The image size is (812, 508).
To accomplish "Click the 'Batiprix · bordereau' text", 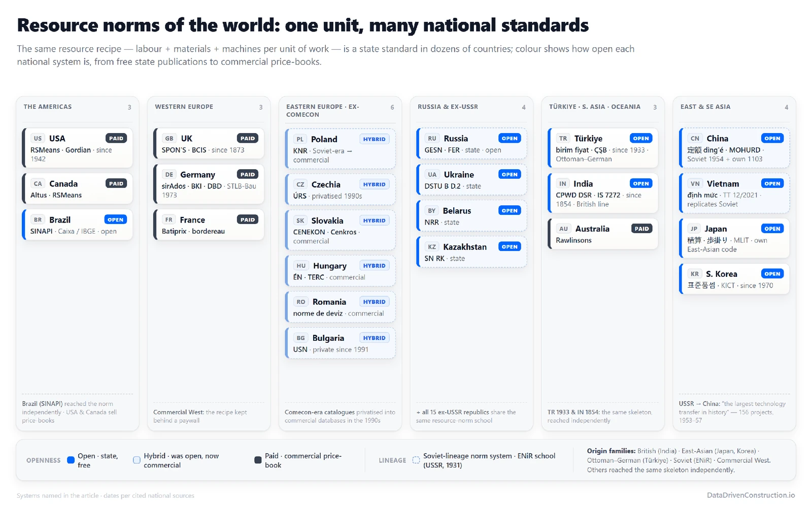I will (x=193, y=231).
